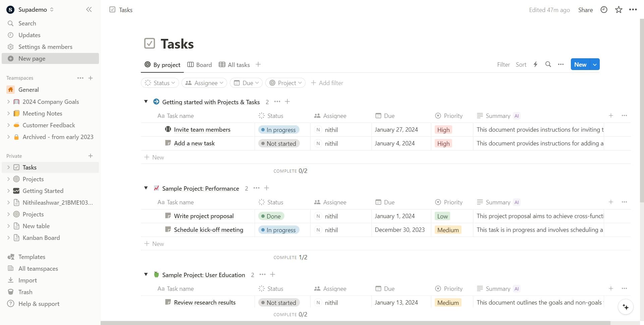The height and width of the screenshot is (325, 644).
Task: Star this page as favorite
Action: point(619,10)
